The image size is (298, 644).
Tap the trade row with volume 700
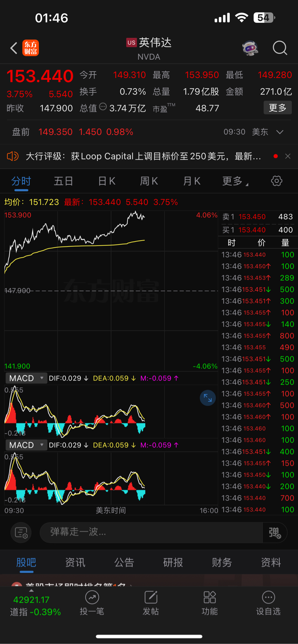(258, 498)
